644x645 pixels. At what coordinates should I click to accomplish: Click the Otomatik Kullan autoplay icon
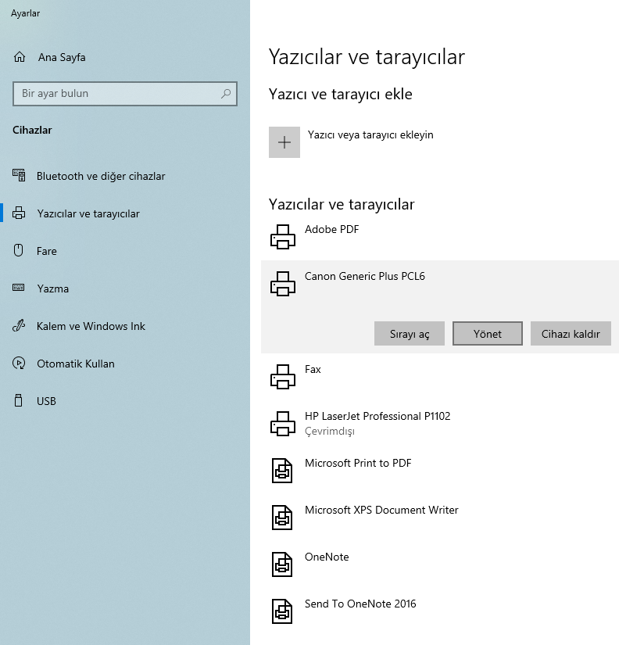tap(19, 364)
